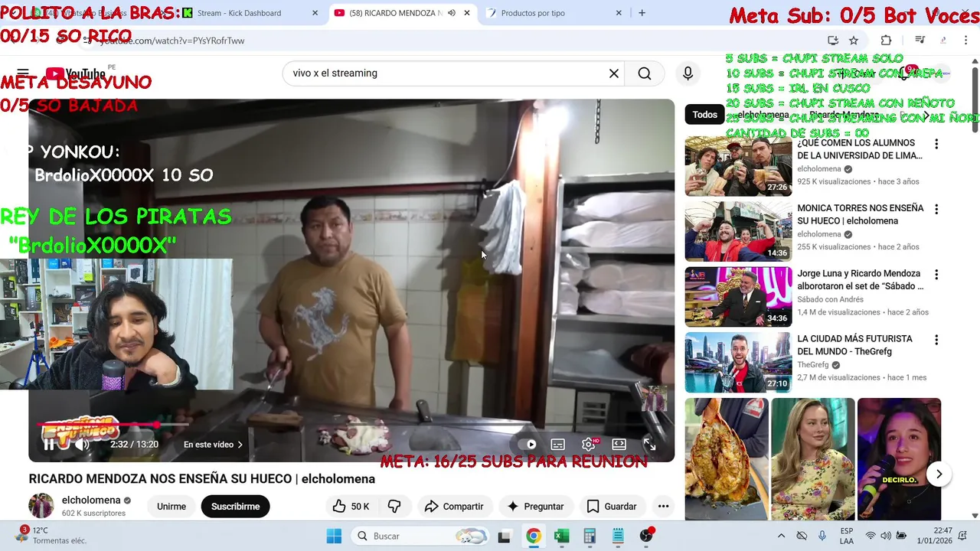Select the RICARDO MENDOZA YouTube tab

tap(395, 13)
